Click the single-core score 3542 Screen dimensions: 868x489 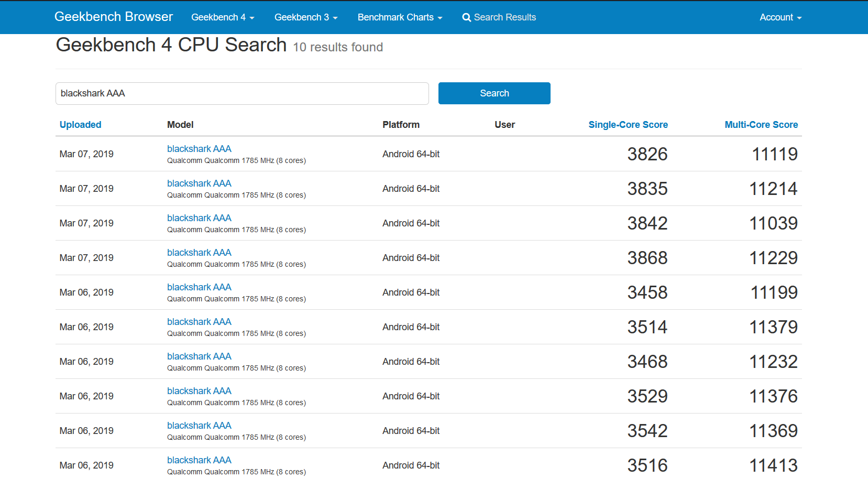click(647, 431)
